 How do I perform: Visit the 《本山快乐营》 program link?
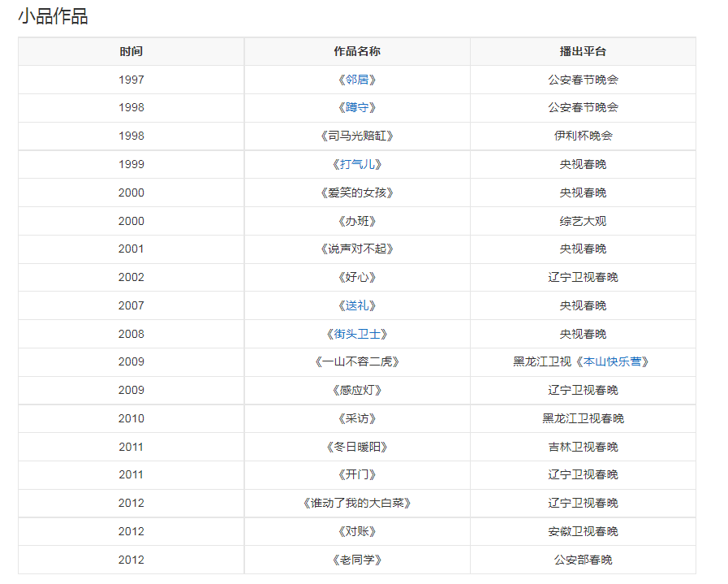click(616, 361)
